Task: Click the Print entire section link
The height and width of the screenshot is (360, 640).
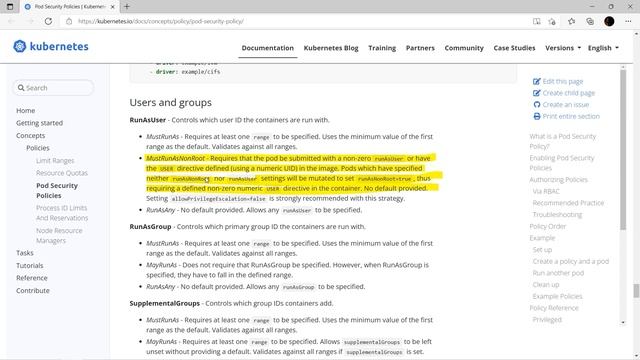Action: [x=571, y=116]
